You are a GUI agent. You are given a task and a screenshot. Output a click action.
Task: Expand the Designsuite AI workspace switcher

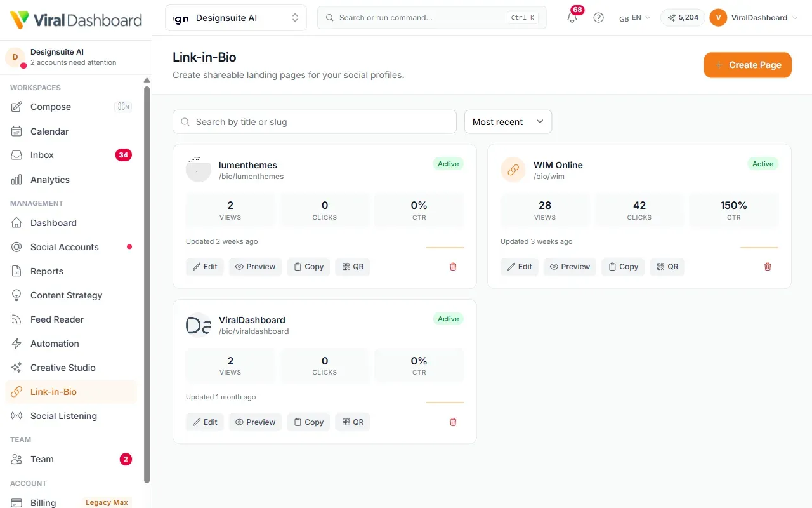point(236,18)
